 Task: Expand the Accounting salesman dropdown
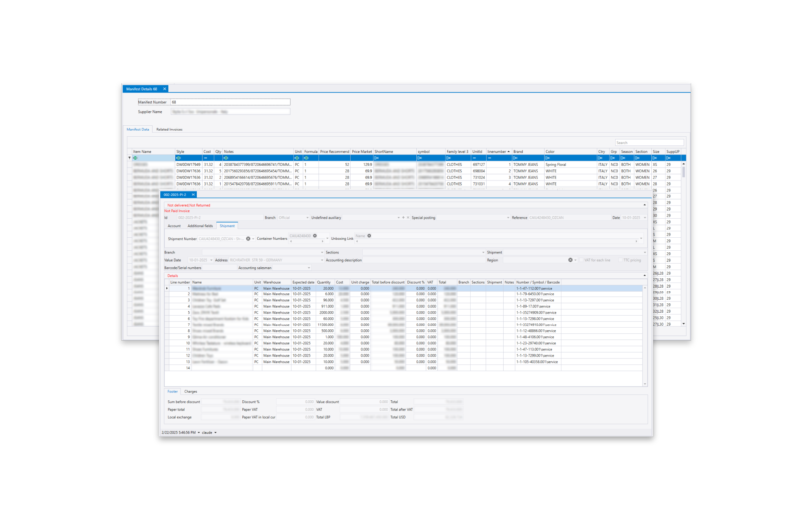tap(309, 268)
